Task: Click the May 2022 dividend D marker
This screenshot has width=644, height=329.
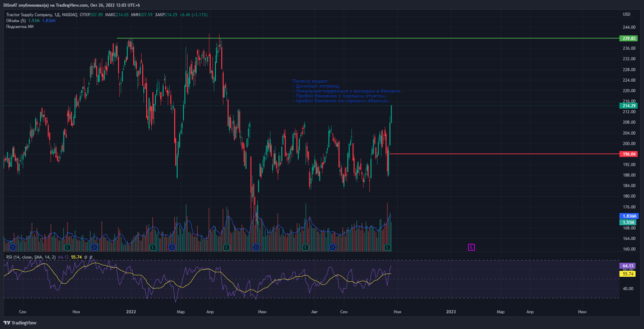Action: (x=256, y=247)
